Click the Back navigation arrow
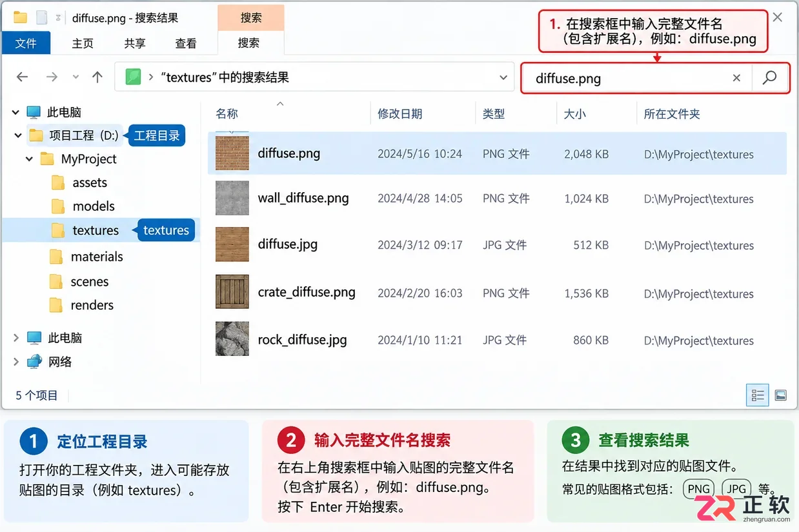This screenshot has width=799, height=532. coord(23,77)
